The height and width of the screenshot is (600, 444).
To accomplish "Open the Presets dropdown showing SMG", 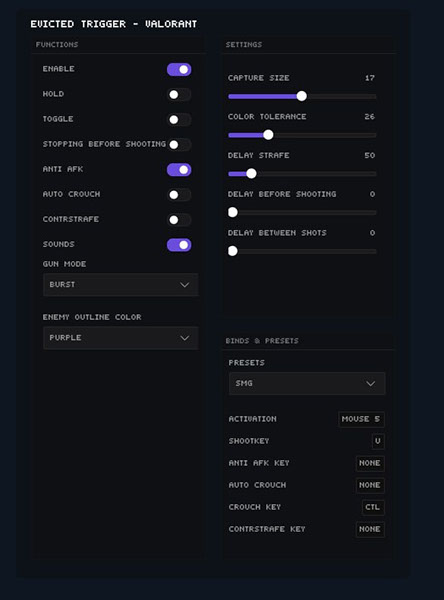I will tap(307, 383).
